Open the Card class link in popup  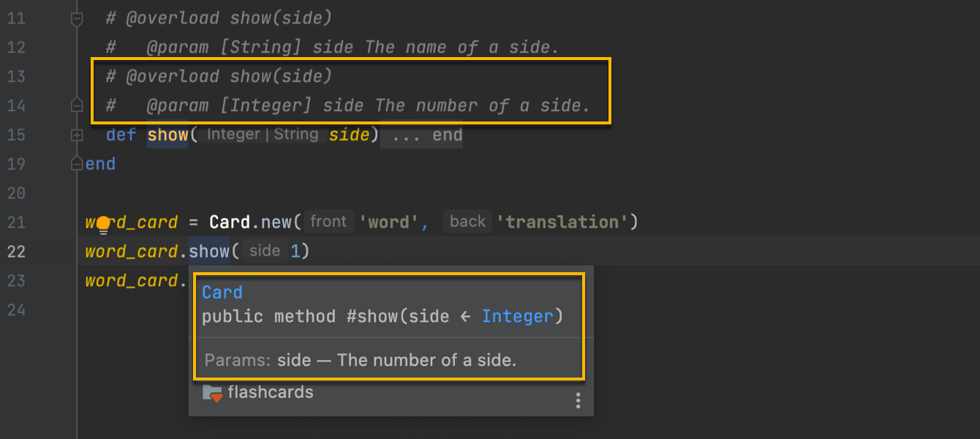pyautogui.click(x=222, y=293)
